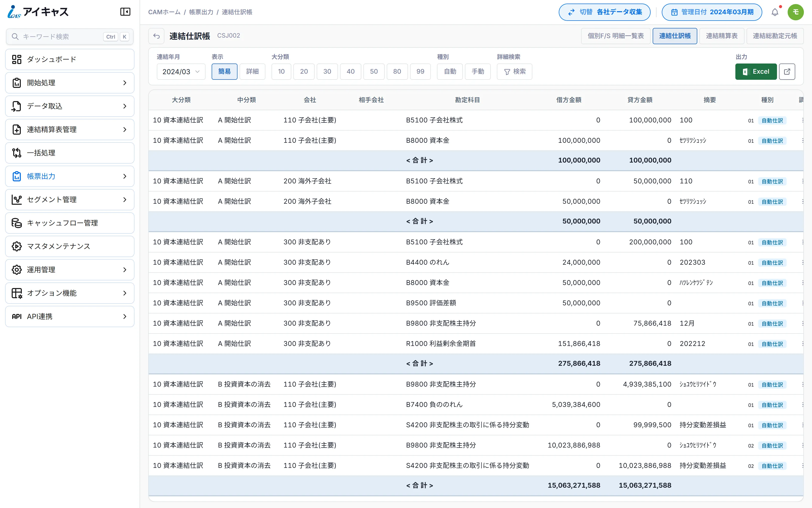Select 簡易 display mode
The image size is (812, 508).
[x=225, y=72]
